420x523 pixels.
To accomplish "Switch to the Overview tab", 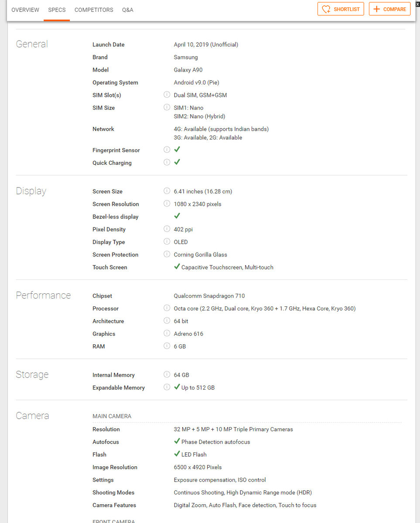I will tap(25, 10).
